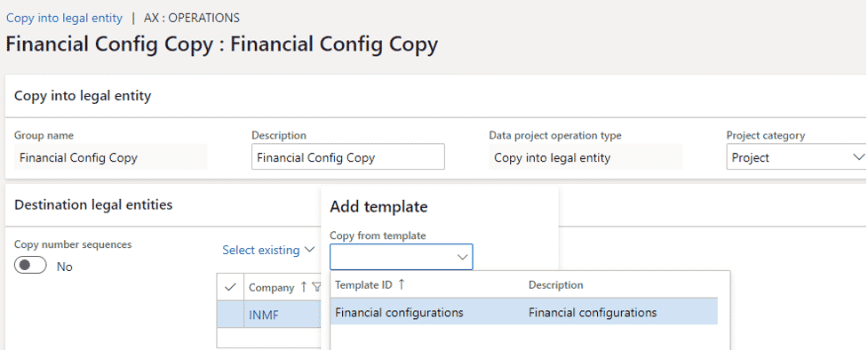Click the Financial configurations description cell

click(x=593, y=313)
